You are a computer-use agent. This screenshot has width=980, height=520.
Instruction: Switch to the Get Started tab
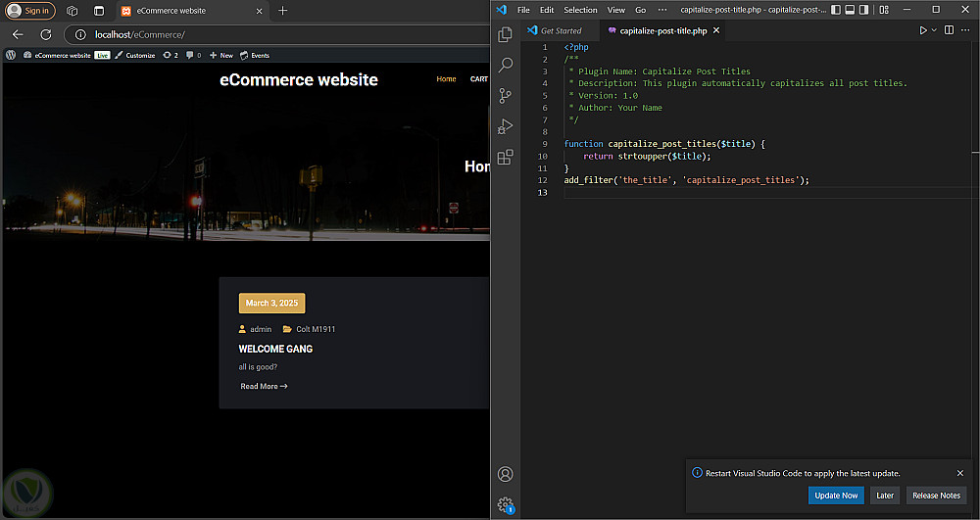click(561, 30)
